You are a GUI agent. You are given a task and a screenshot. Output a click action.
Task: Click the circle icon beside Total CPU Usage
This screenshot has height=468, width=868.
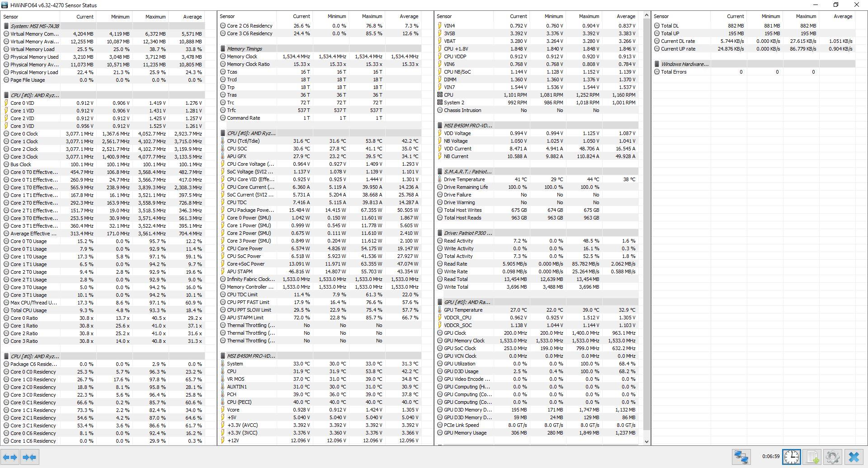coord(6,310)
